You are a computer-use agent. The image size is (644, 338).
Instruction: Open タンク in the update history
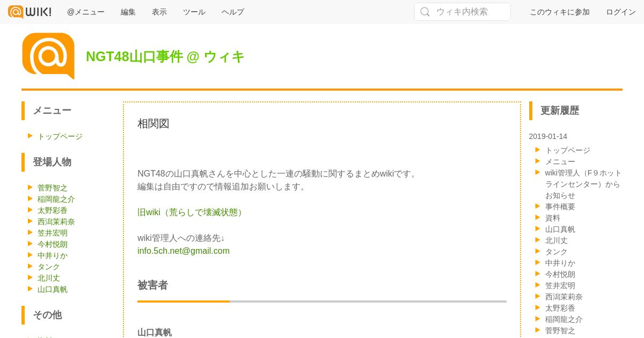pos(557,252)
